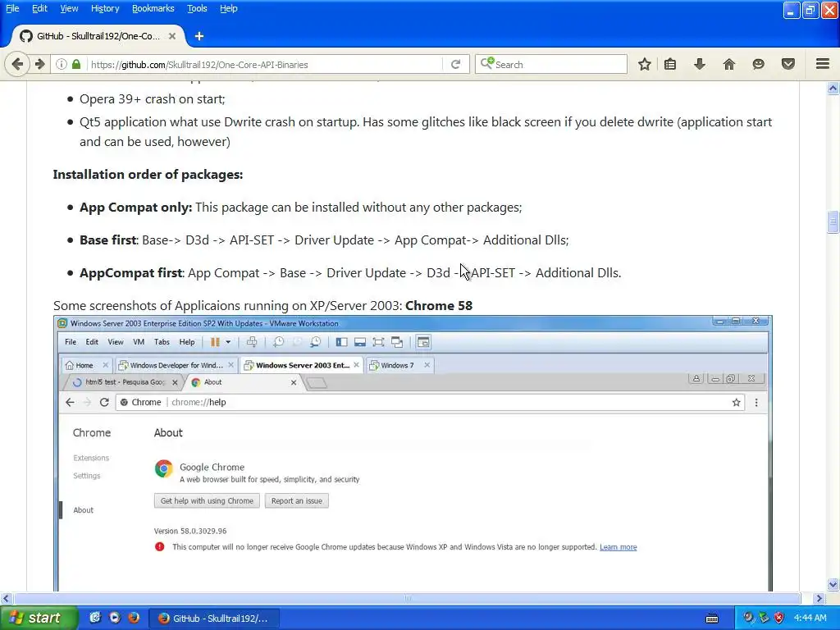This screenshot has height=630, width=840.
Task: Open the Windows Start button
Action: pyautogui.click(x=38, y=618)
